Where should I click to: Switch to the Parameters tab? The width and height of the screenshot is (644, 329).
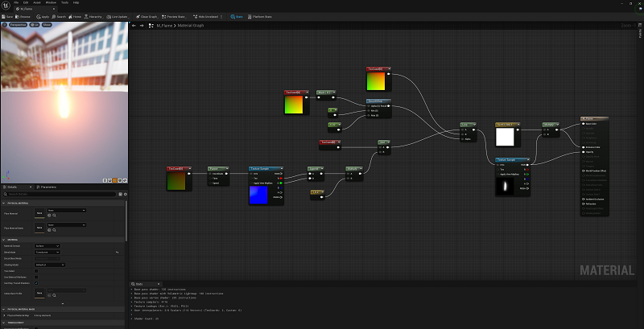[x=47, y=187]
